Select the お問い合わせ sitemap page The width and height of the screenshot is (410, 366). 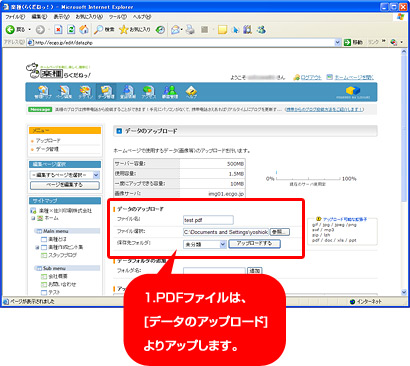coord(62,284)
